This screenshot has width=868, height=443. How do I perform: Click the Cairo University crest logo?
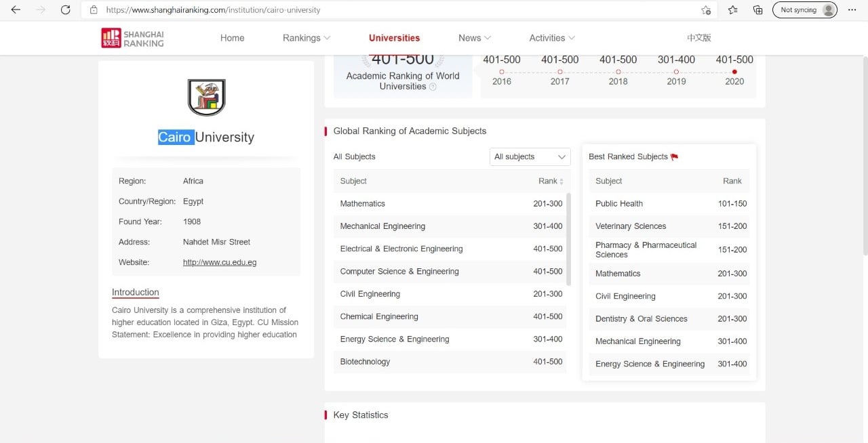206,98
